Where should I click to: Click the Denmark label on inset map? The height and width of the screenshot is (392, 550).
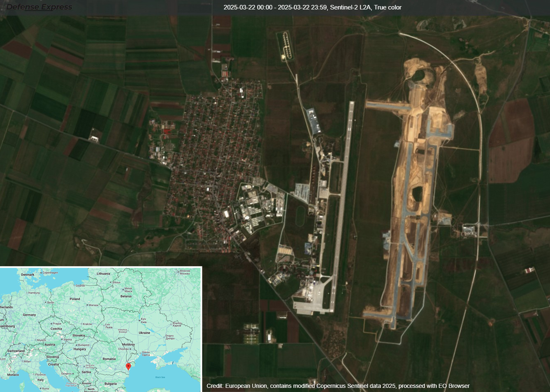28,274
